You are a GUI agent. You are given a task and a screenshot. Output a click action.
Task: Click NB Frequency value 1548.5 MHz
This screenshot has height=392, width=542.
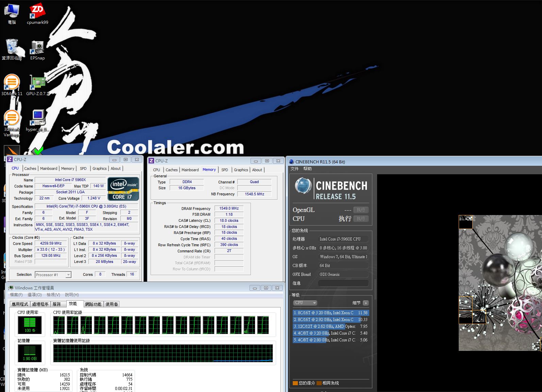tap(254, 194)
